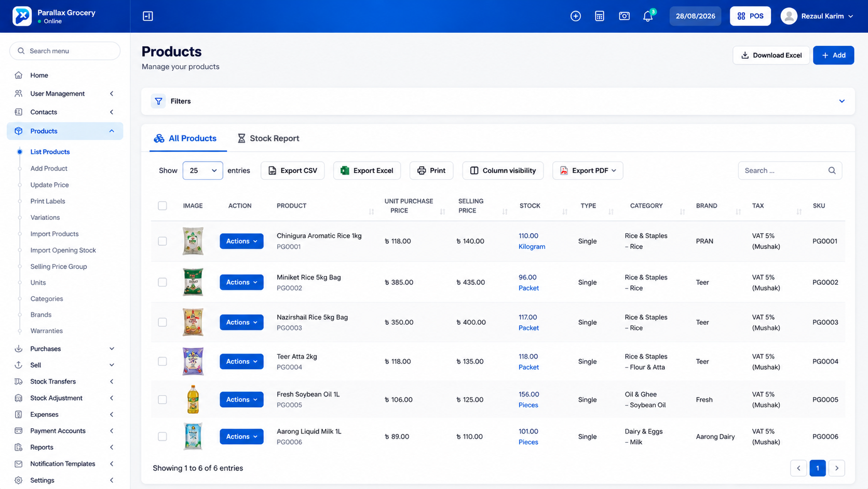The height and width of the screenshot is (489, 868).
Task: Go to next page arrow
Action: (x=836, y=468)
